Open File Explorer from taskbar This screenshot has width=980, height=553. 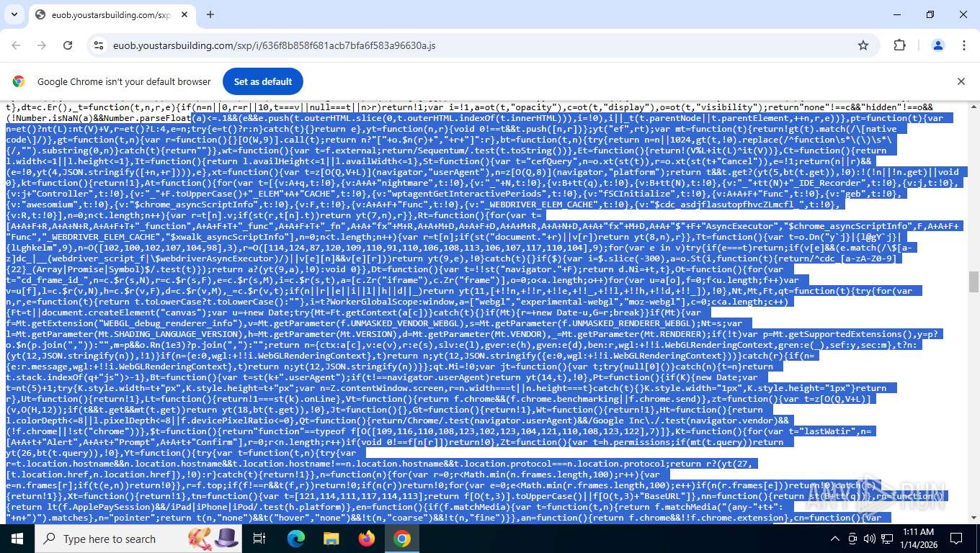331,539
